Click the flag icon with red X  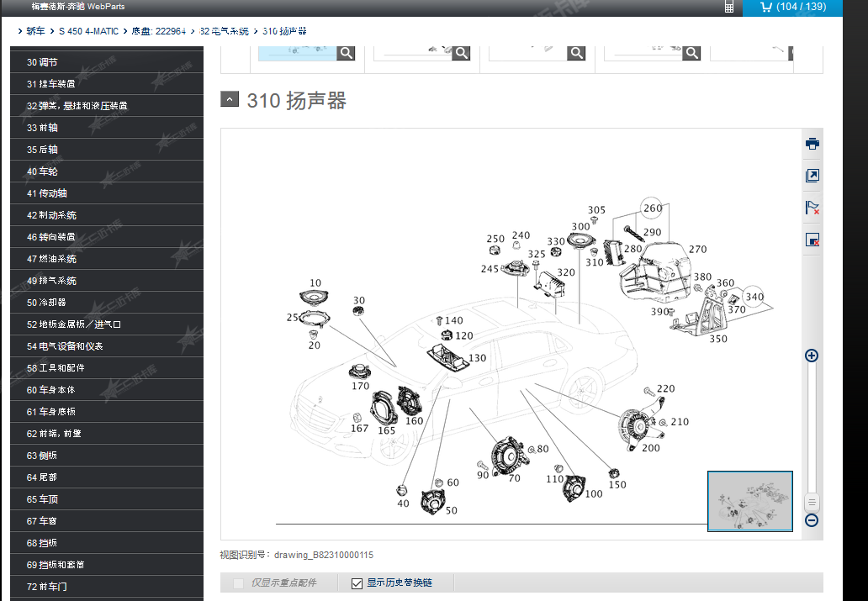tap(812, 208)
